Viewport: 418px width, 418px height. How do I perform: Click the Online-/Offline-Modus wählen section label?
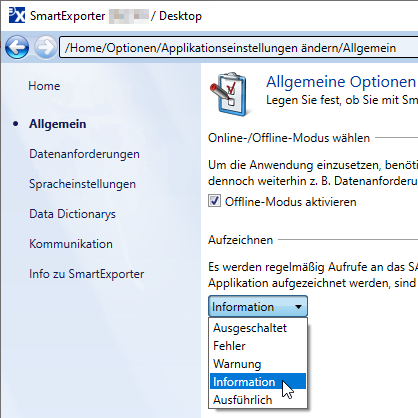tap(289, 138)
